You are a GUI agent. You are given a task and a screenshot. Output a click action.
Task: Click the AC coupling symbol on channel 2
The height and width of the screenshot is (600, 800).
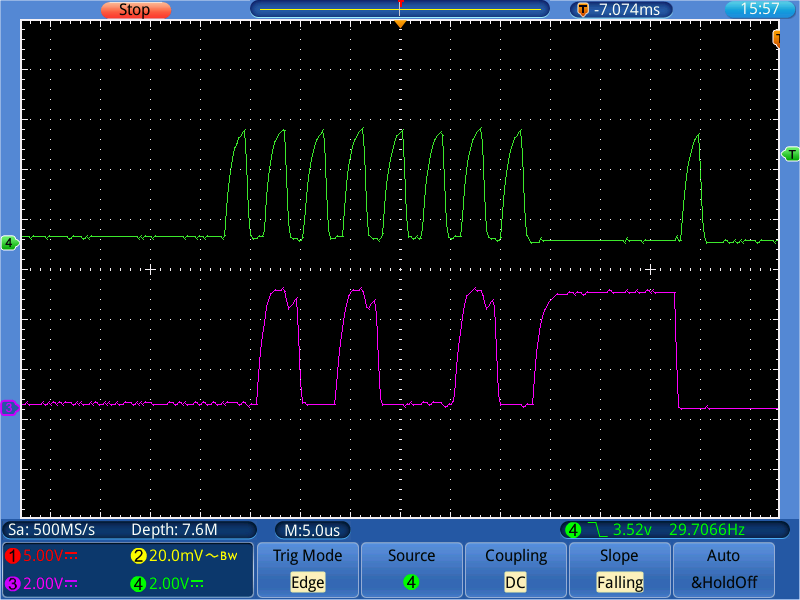click(x=212, y=556)
